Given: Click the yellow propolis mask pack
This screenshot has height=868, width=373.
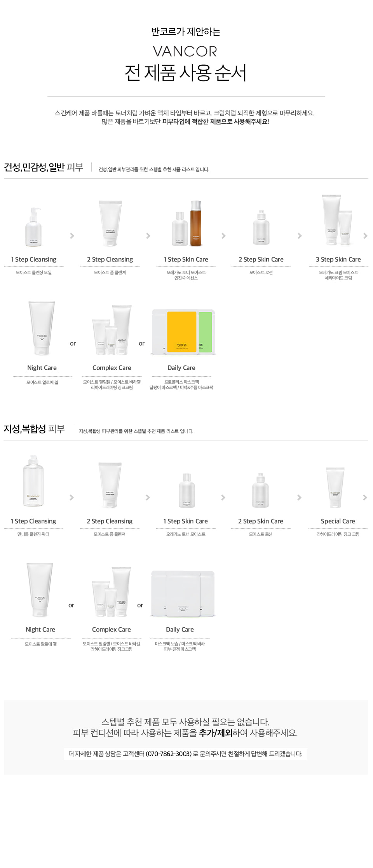Looking at the screenshot, I should click(x=181, y=332).
